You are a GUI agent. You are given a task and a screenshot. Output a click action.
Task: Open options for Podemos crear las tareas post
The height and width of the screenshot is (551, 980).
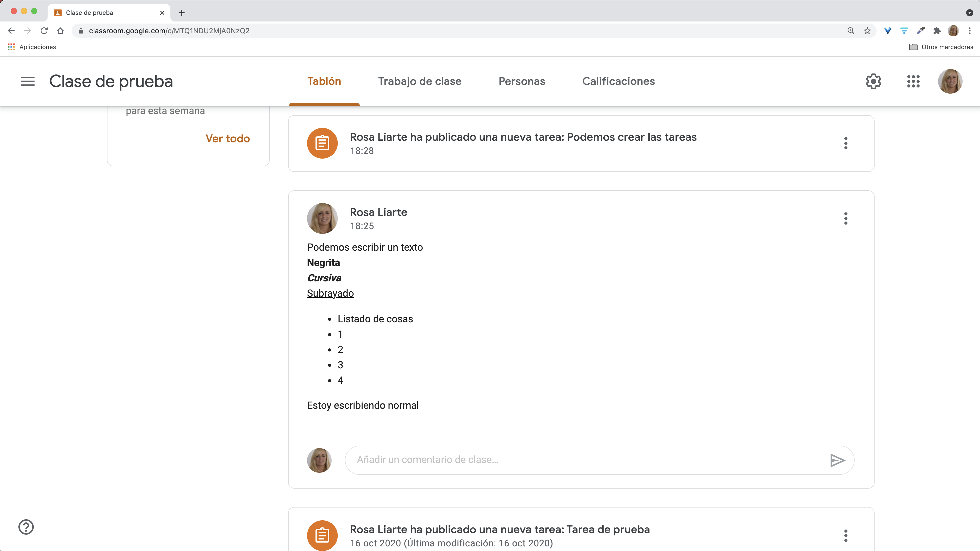click(846, 143)
